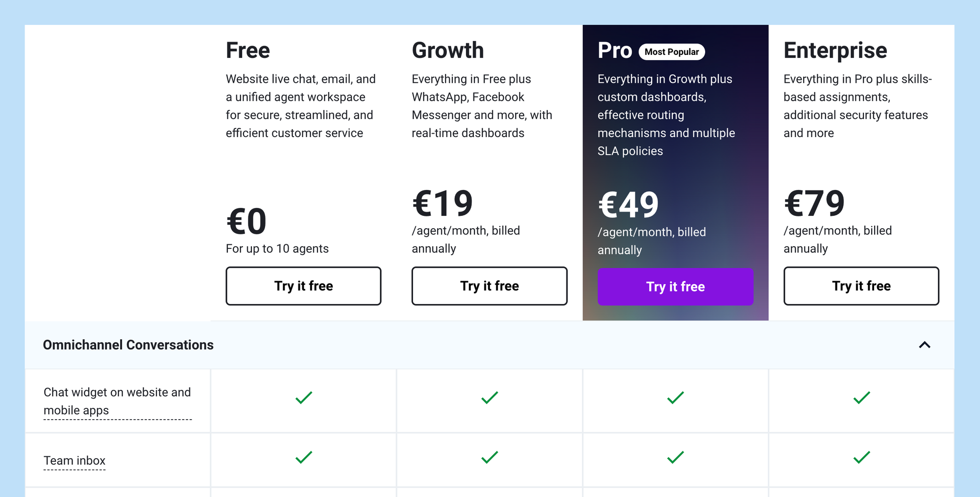Select the Enterprise plan header

pyautogui.click(x=835, y=50)
